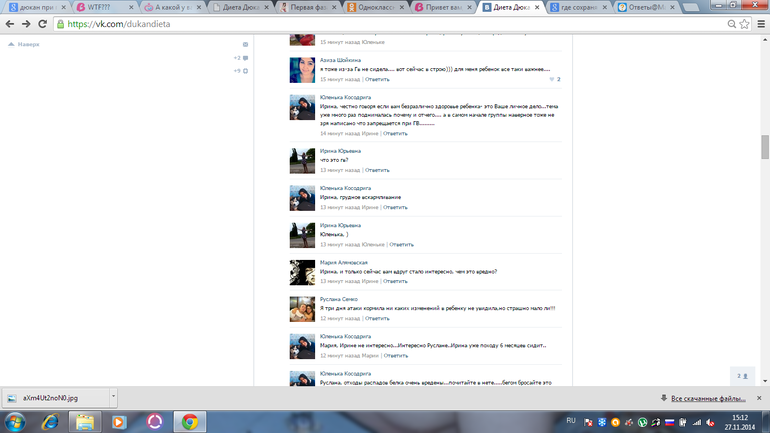Bookmark this page using the star icon
The width and height of the screenshot is (770, 433).
point(745,24)
